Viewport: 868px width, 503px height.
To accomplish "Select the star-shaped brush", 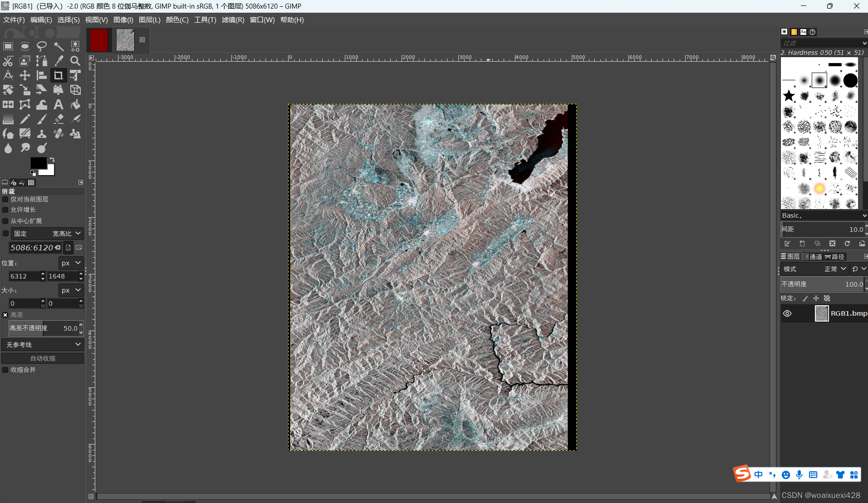I will point(789,96).
